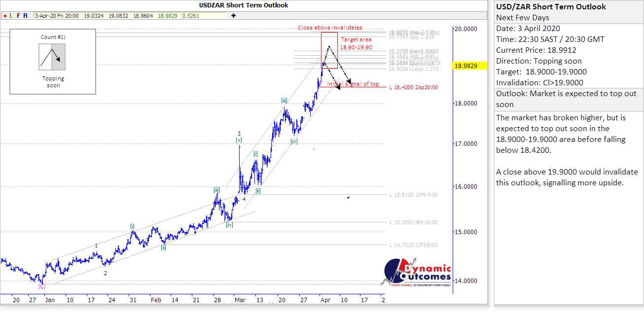Select the L 15.2093 3Mr16:00 level label

click(x=413, y=222)
